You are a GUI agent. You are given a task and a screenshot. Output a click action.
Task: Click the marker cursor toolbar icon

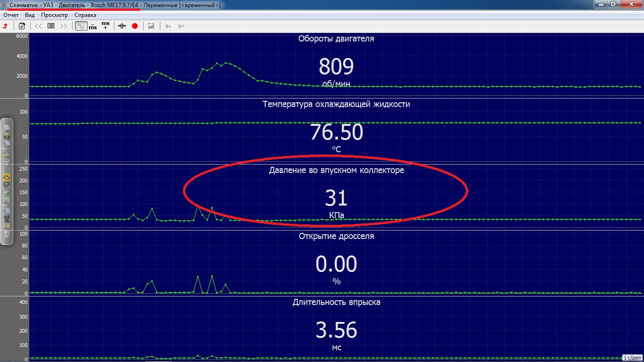point(123,26)
